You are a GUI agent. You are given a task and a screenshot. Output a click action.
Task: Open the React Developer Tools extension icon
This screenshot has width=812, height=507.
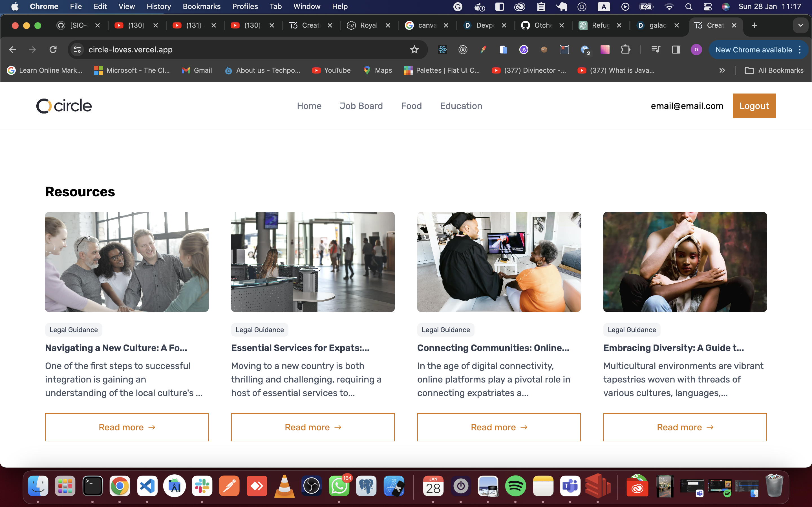(x=443, y=50)
